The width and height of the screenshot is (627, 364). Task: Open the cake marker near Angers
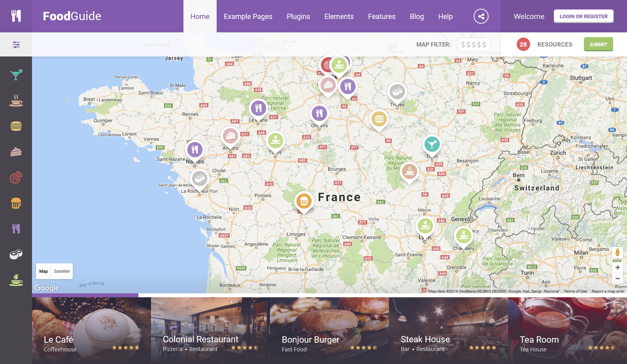[230, 137]
